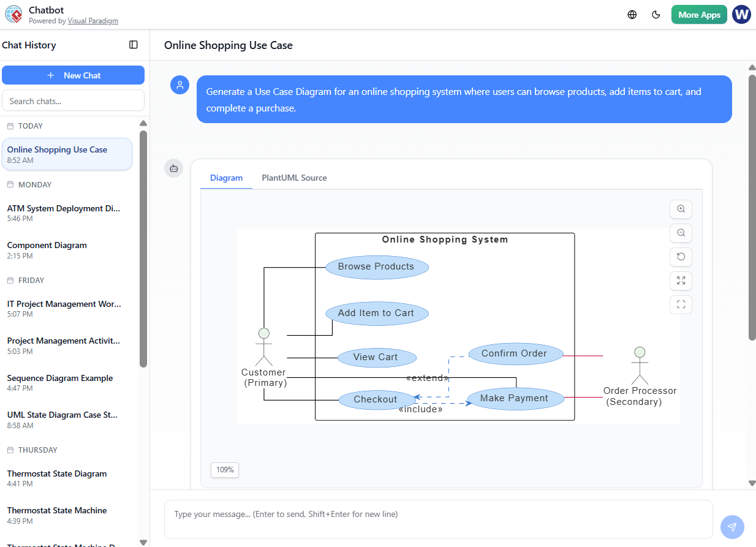
Task: Open More Apps
Action: (x=699, y=14)
